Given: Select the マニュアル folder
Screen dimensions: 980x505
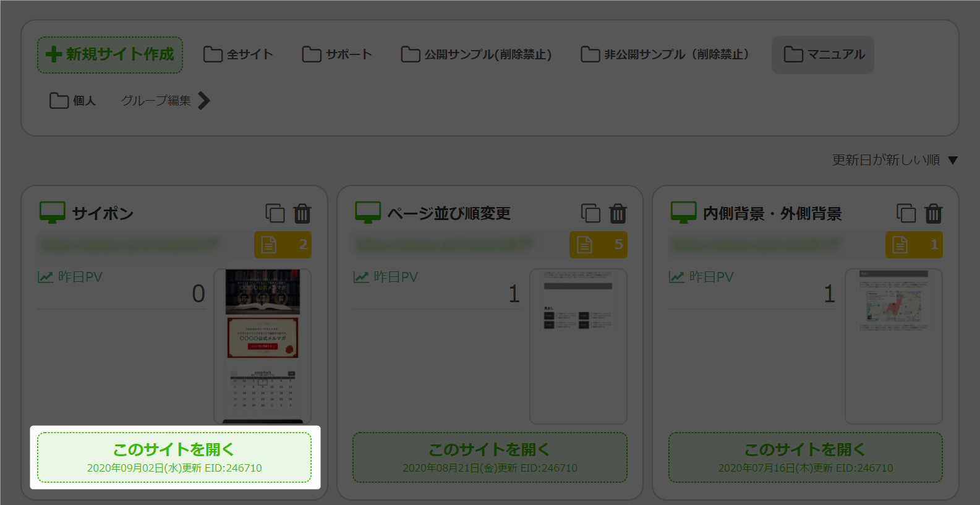Looking at the screenshot, I should click(x=823, y=55).
